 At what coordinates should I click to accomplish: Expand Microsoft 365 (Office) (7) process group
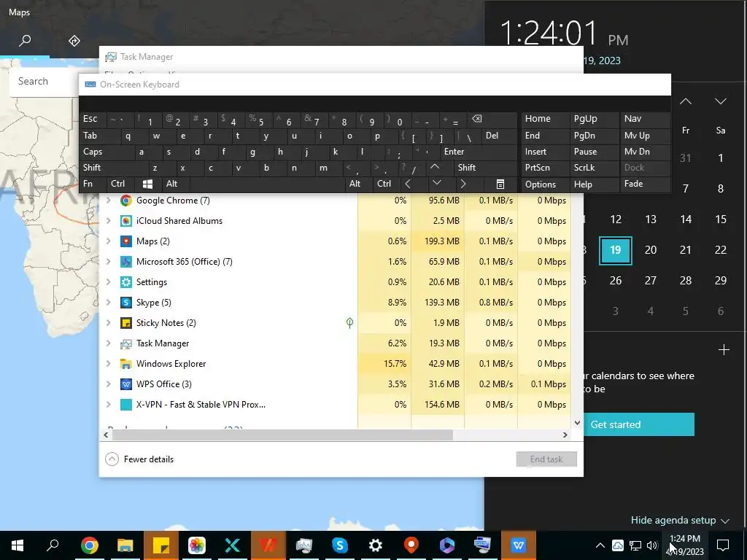(x=109, y=262)
